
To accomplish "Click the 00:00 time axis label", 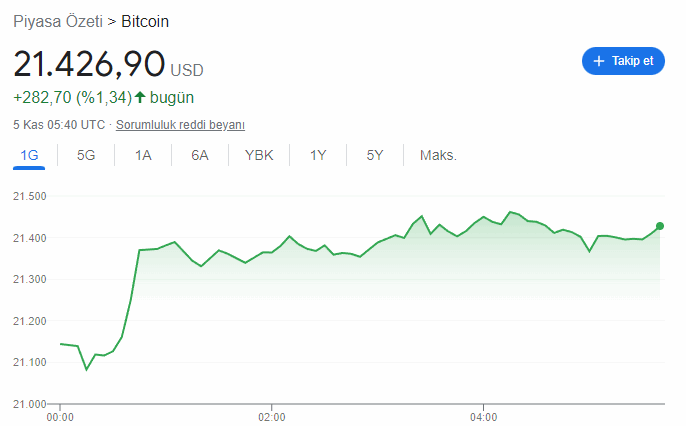I will pyautogui.click(x=60, y=417).
